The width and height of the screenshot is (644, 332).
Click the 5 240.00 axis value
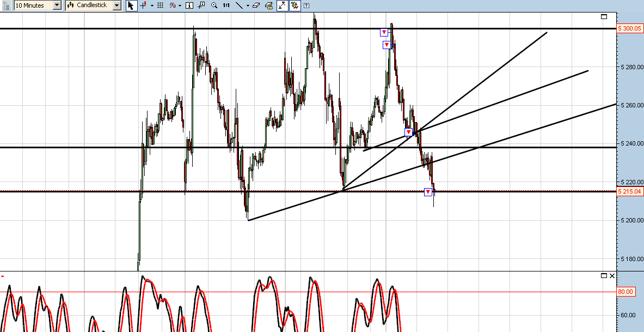[631, 143]
